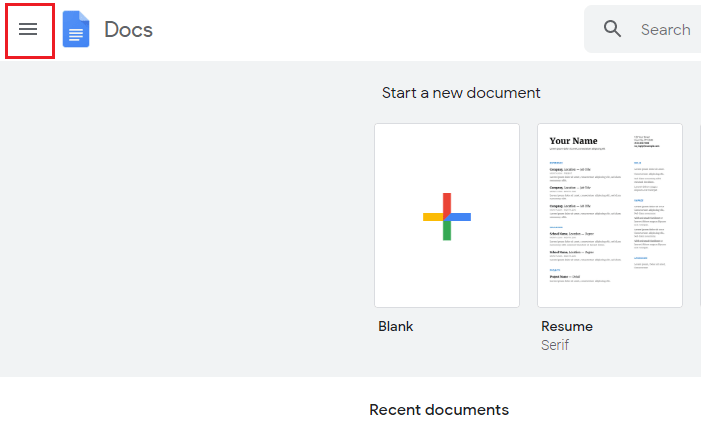701x432 pixels.
Task: Click the green bottom arm of the plus
Action: 447,232
